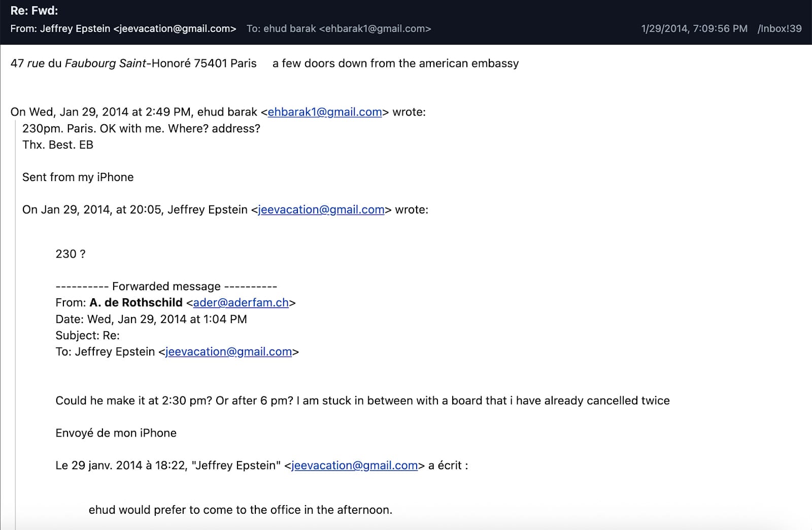Click the recipient 'To: ehud barak' header text
The width and height of the screenshot is (812, 530).
point(339,29)
